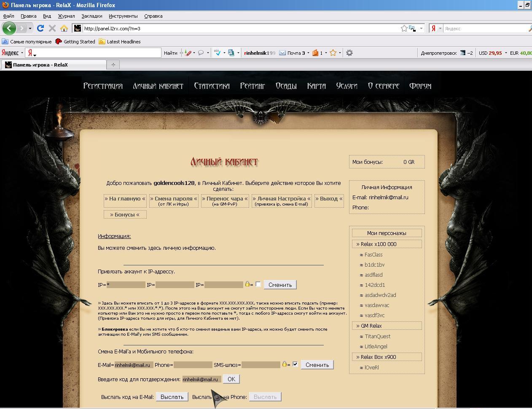The image size is (532, 409).
Task: Open the search engine dropdown arrow
Action: pos(440,28)
